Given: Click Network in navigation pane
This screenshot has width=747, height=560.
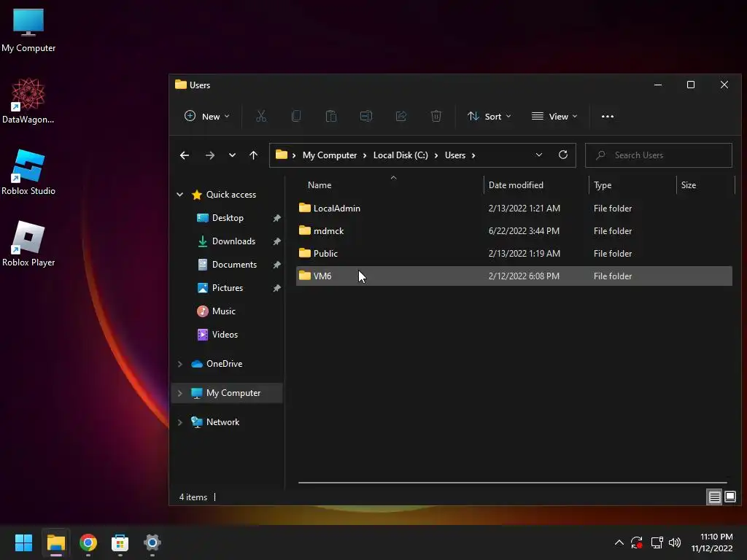Looking at the screenshot, I should coord(222,422).
